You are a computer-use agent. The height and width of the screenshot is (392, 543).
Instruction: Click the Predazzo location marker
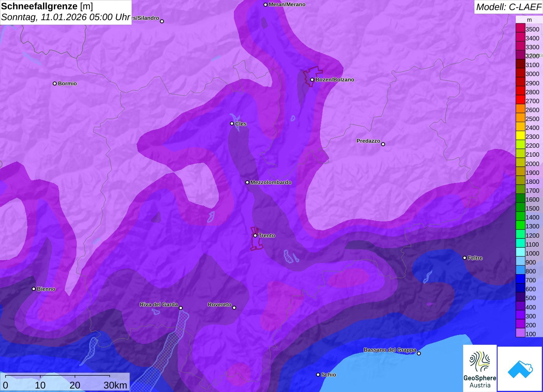pos(383,144)
